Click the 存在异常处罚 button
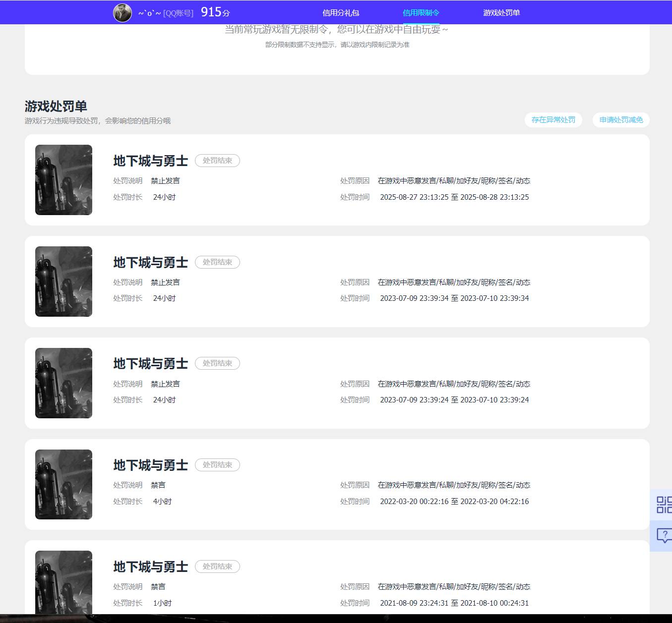 [553, 120]
